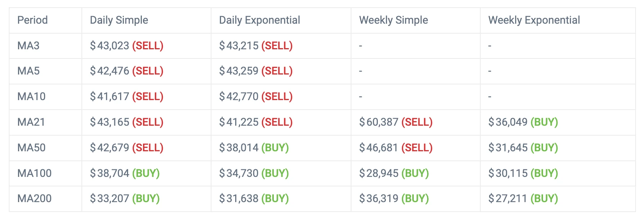Select the $30,115 MA100 Weekly Exponential cell
This screenshot has width=644, height=217.
click(508, 173)
